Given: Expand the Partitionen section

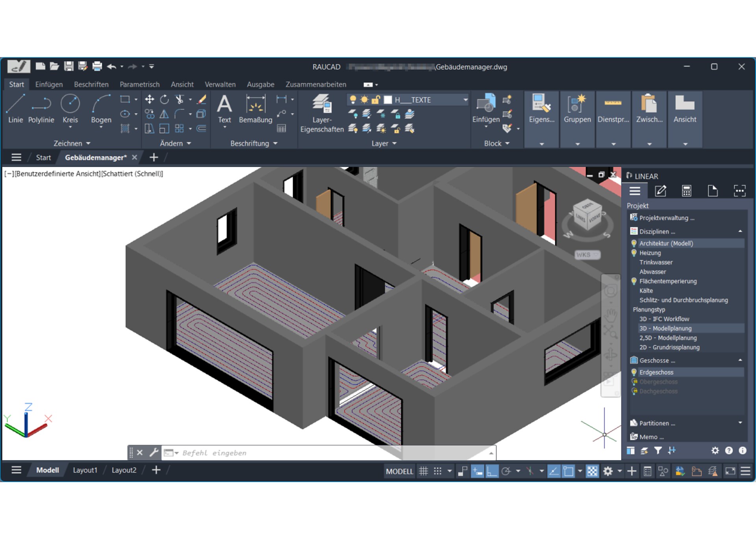Looking at the screenshot, I should point(740,423).
